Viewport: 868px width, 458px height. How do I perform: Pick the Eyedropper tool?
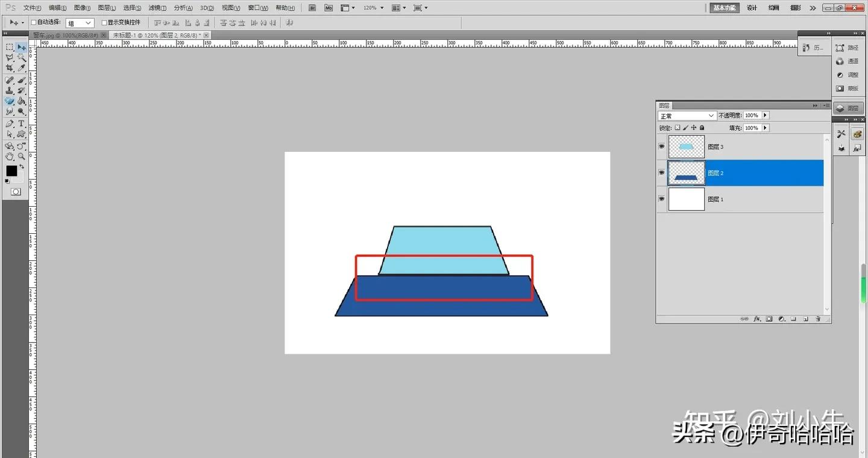tap(21, 68)
